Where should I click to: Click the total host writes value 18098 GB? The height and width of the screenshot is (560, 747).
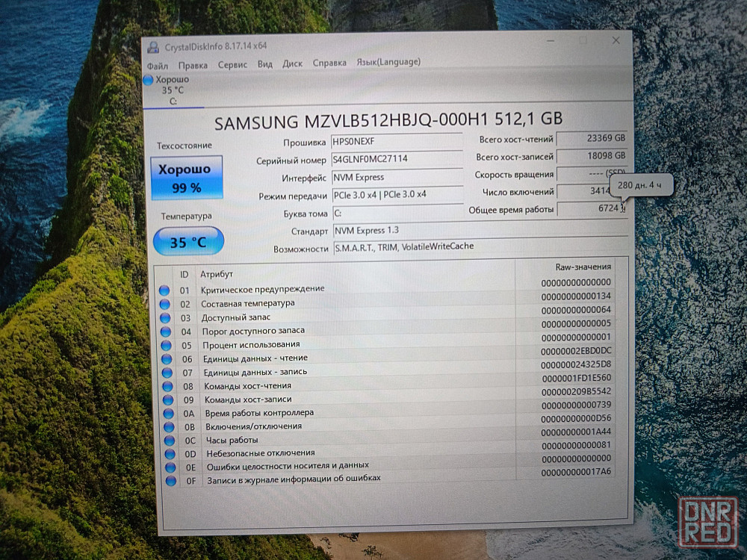click(x=592, y=156)
